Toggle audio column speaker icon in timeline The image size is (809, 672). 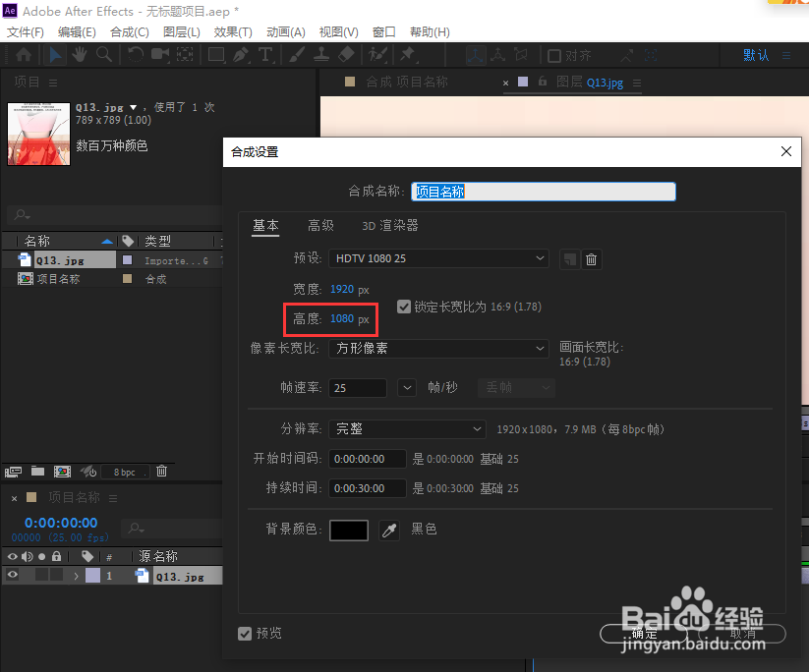tap(28, 556)
